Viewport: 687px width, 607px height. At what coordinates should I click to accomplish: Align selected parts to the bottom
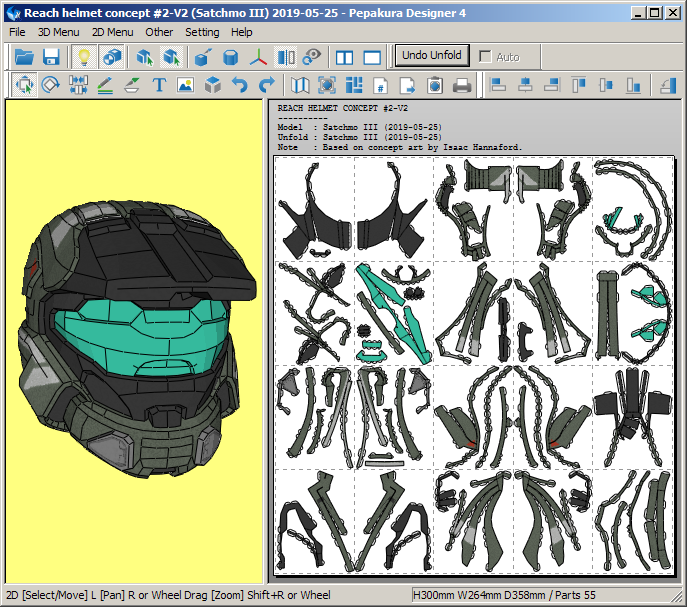633,85
